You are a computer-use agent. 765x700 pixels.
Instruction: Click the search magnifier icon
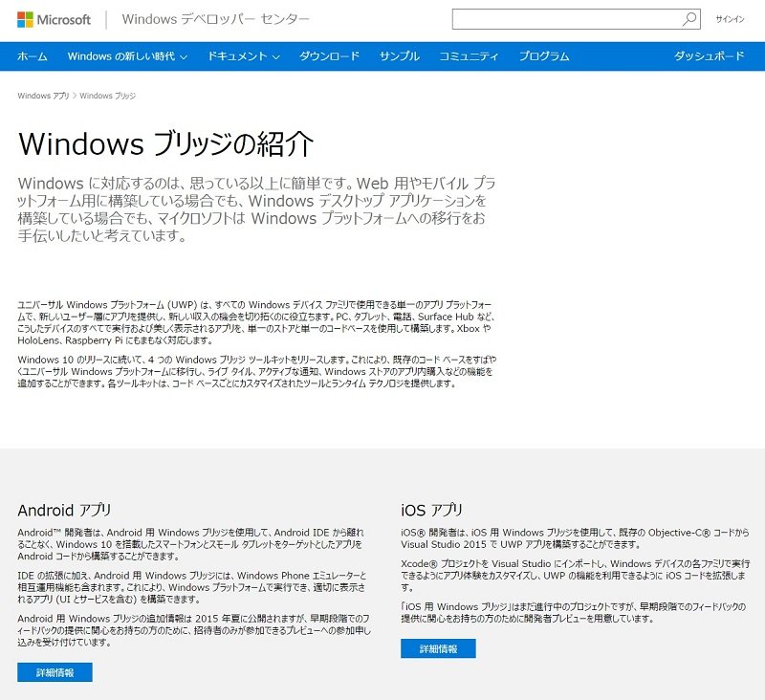tap(689, 19)
